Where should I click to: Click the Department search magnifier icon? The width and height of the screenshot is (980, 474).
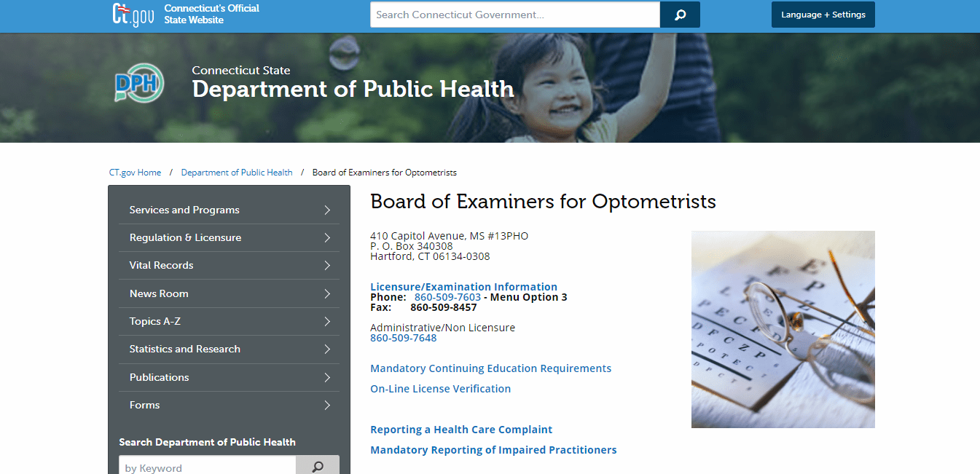(318, 465)
